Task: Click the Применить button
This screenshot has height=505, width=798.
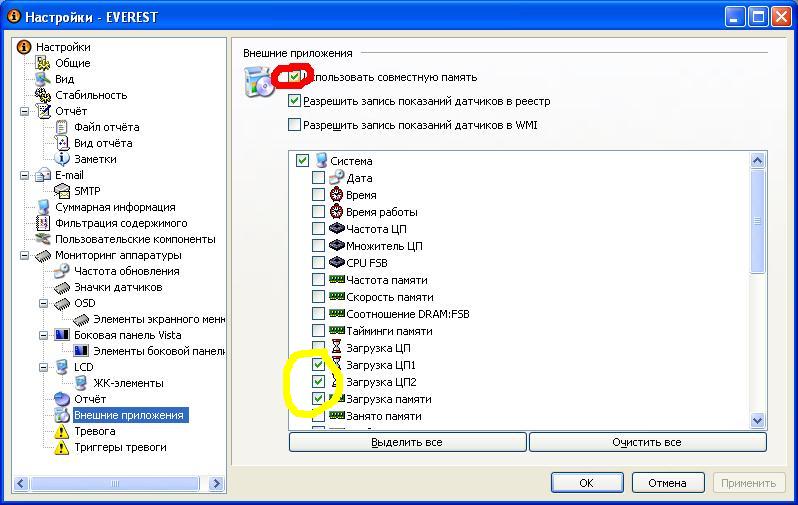Action: click(x=749, y=483)
